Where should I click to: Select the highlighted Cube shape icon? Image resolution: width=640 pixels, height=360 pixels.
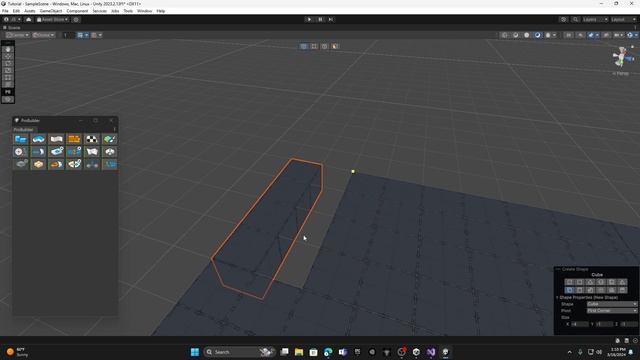click(569, 290)
